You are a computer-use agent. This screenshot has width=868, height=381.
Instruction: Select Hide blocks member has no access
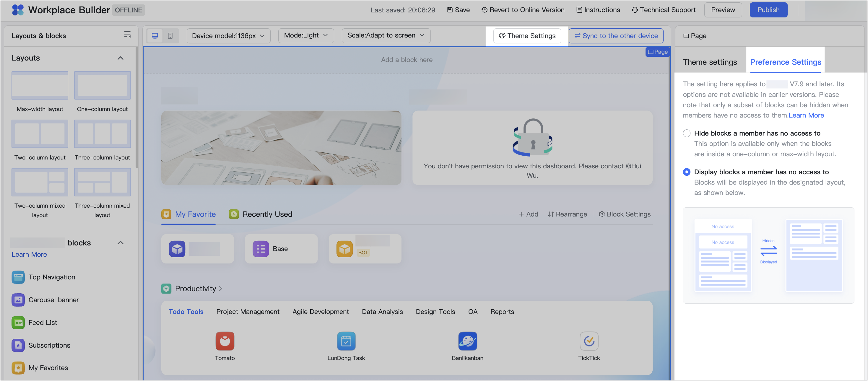(x=686, y=133)
